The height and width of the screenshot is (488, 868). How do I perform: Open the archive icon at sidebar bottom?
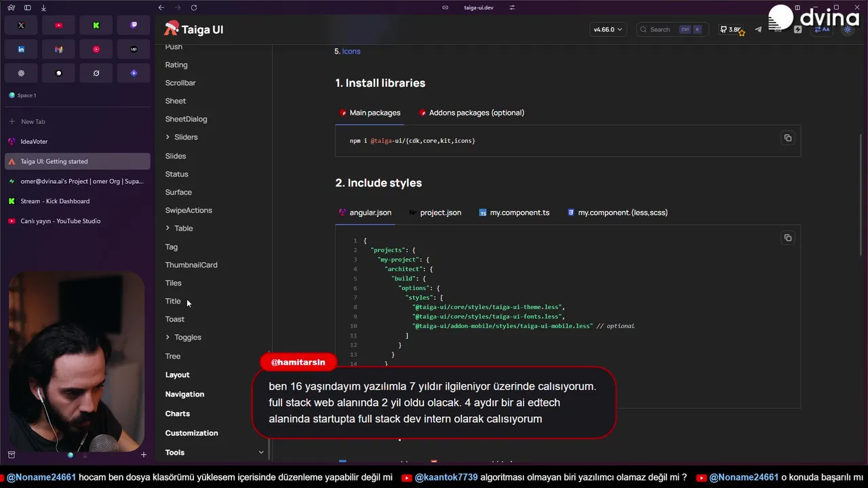[x=11, y=455]
